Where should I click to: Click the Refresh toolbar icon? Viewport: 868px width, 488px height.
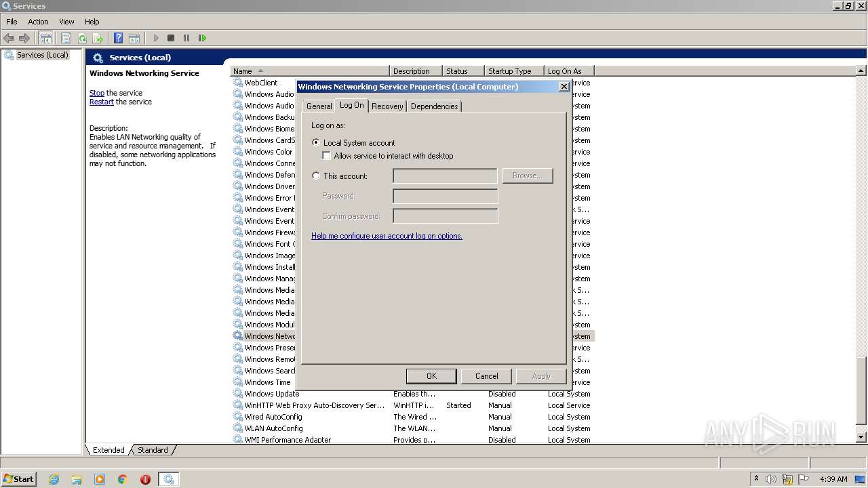82,38
